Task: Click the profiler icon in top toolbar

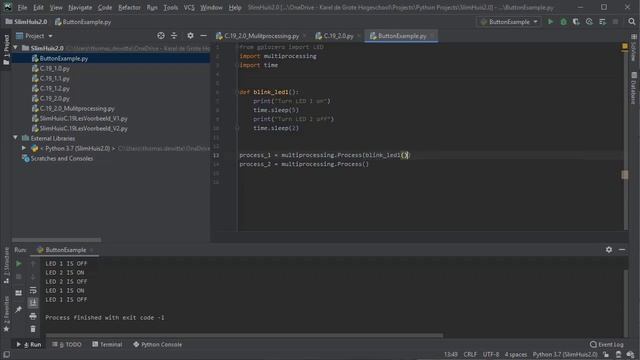Action: point(589,22)
